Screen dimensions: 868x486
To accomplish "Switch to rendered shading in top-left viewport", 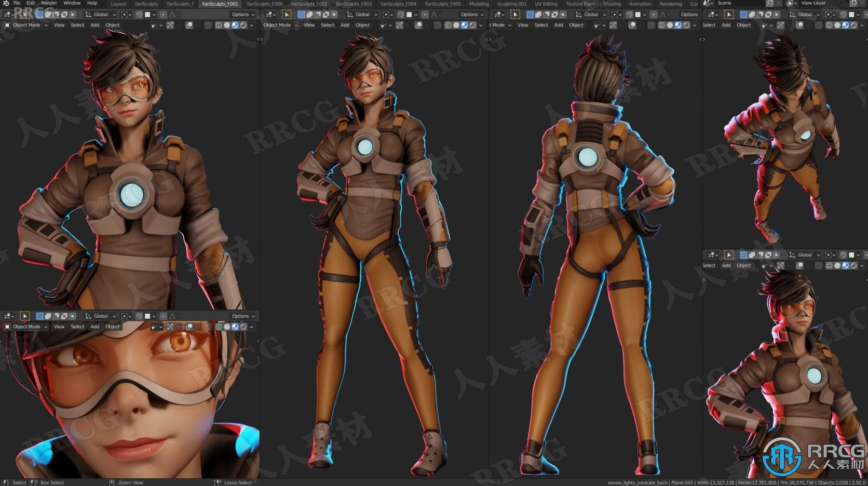I will 243,25.
